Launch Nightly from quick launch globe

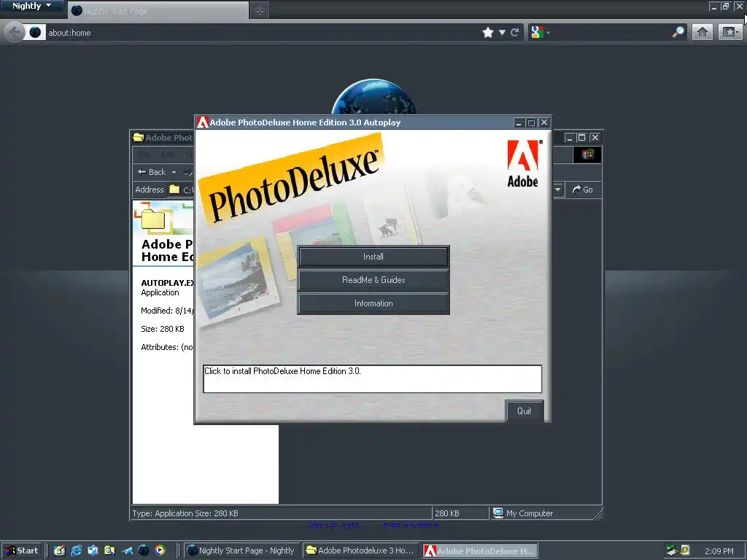coord(144,551)
